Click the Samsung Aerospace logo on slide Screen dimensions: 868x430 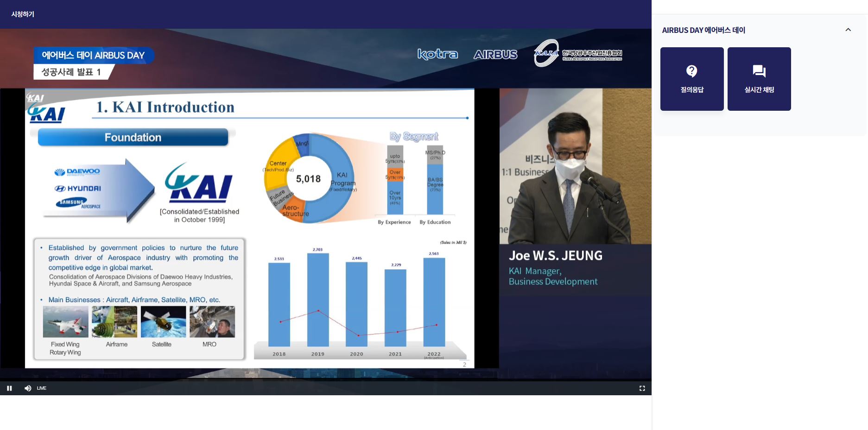(x=78, y=203)
